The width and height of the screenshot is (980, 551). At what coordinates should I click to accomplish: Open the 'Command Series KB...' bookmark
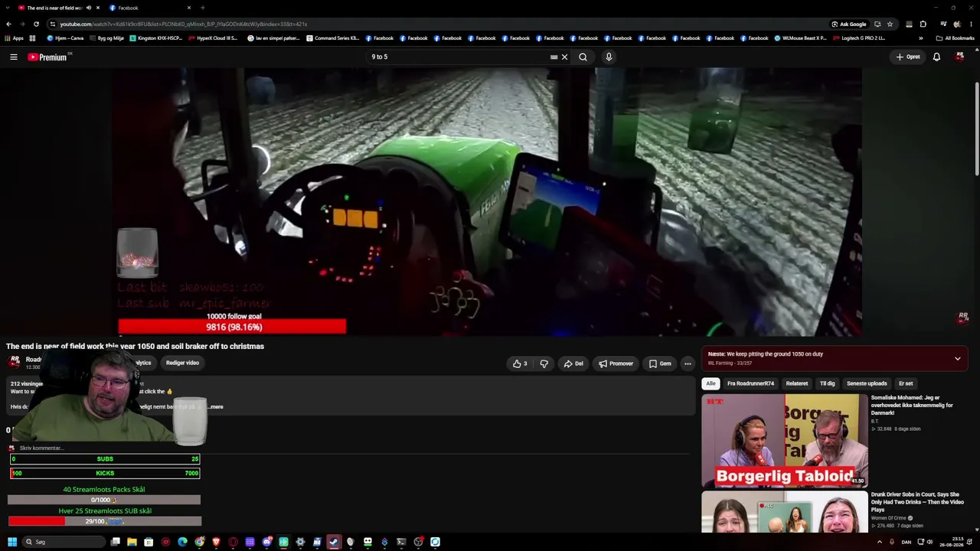[333, 37]
